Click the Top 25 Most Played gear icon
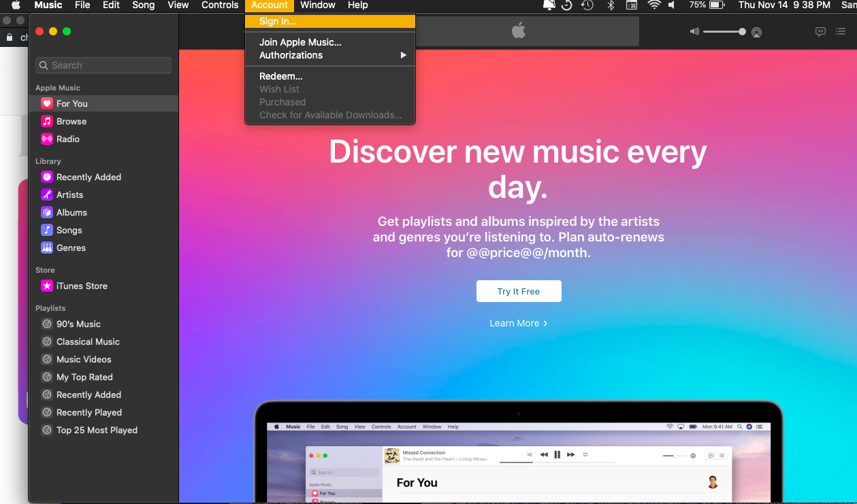Image resolution: width=857 pixels, height=504 pixels. [46, 430]
